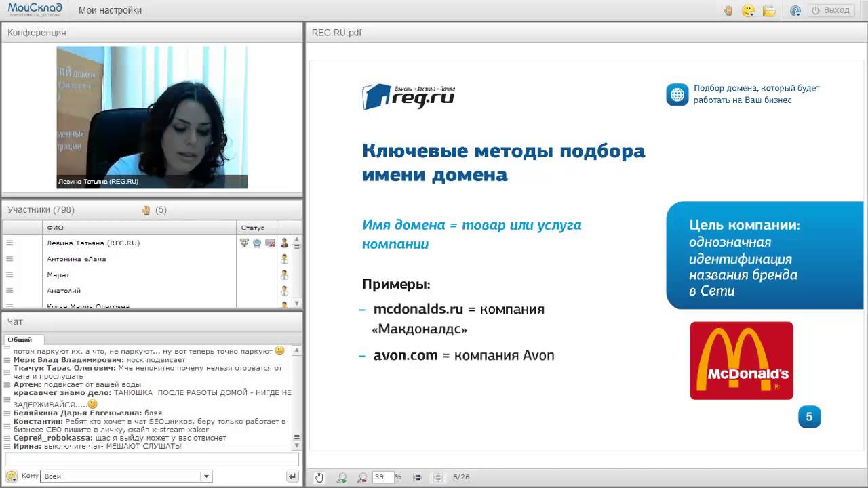Open chat emoticon picker icon
The image size is (868, 488).
11,476
